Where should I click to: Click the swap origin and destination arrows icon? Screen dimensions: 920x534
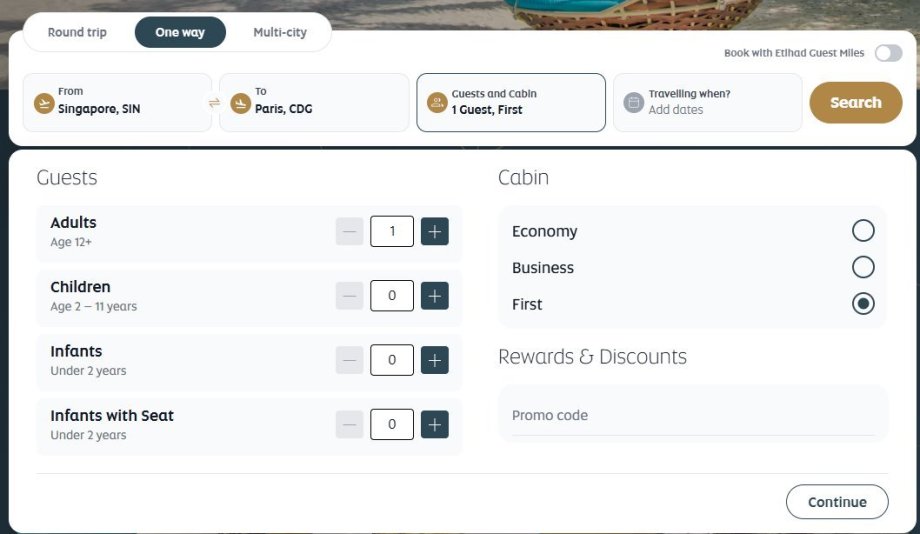pos(214,103)
